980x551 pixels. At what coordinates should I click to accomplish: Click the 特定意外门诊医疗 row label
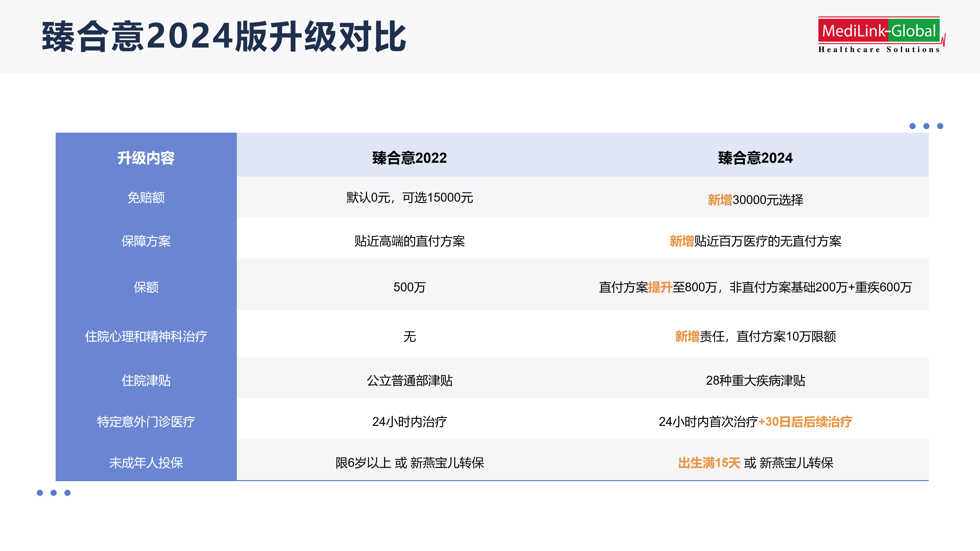coord(146,422)
